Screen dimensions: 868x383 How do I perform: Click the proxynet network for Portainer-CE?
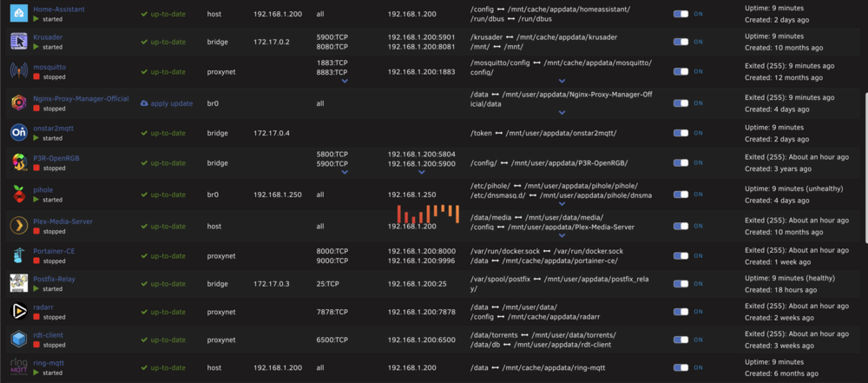(221, 256)
